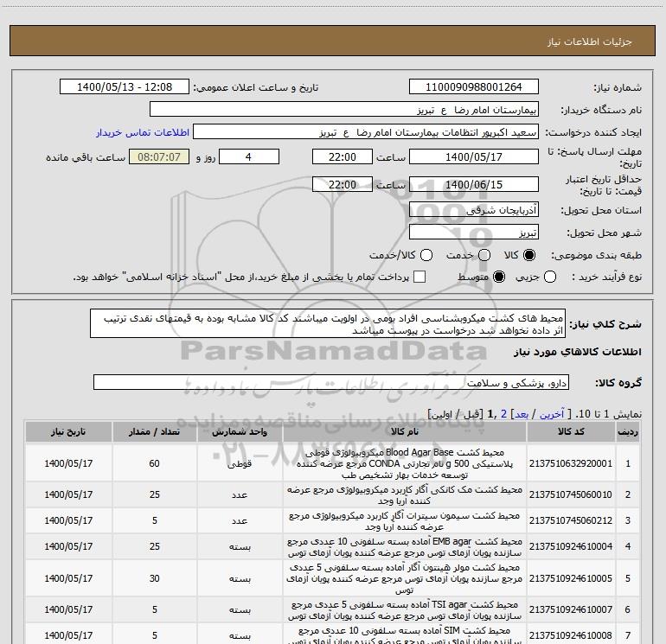666x644 pixels.
Task: Click the general need description text box
Action: 328,323
